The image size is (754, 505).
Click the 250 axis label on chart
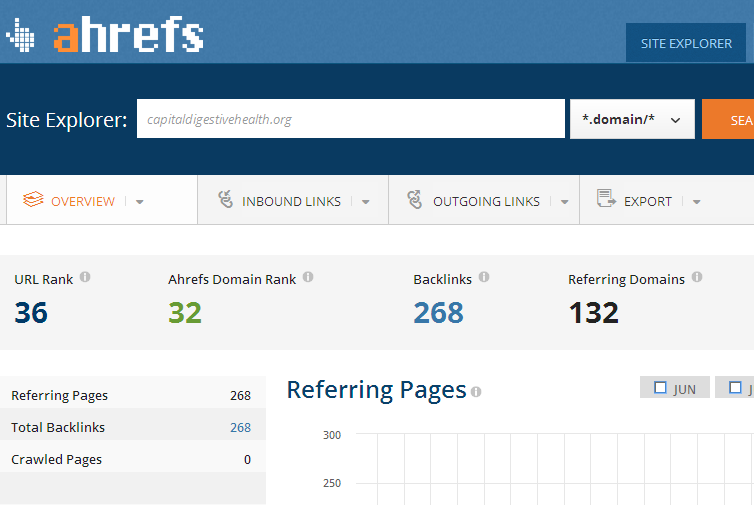[332, 483]
